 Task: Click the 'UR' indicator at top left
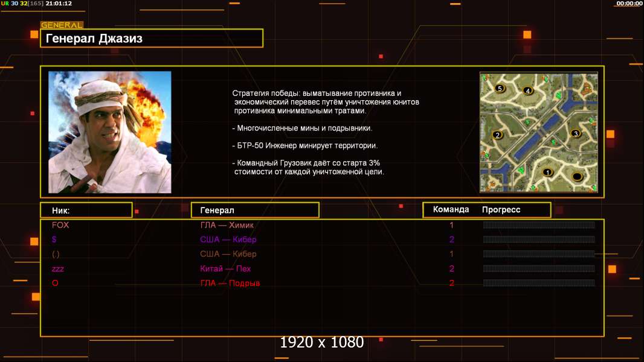click(x=4, y=3)
